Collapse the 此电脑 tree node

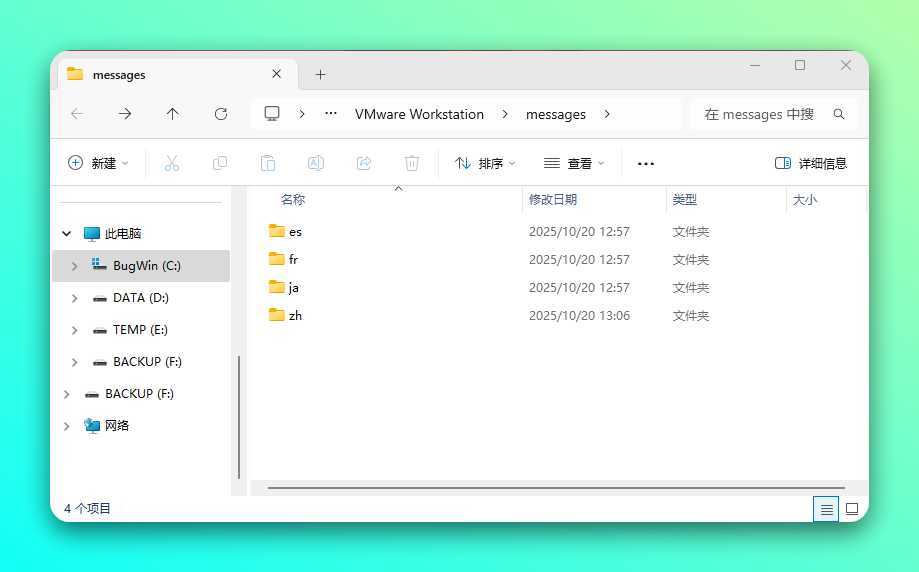point(67,234)
